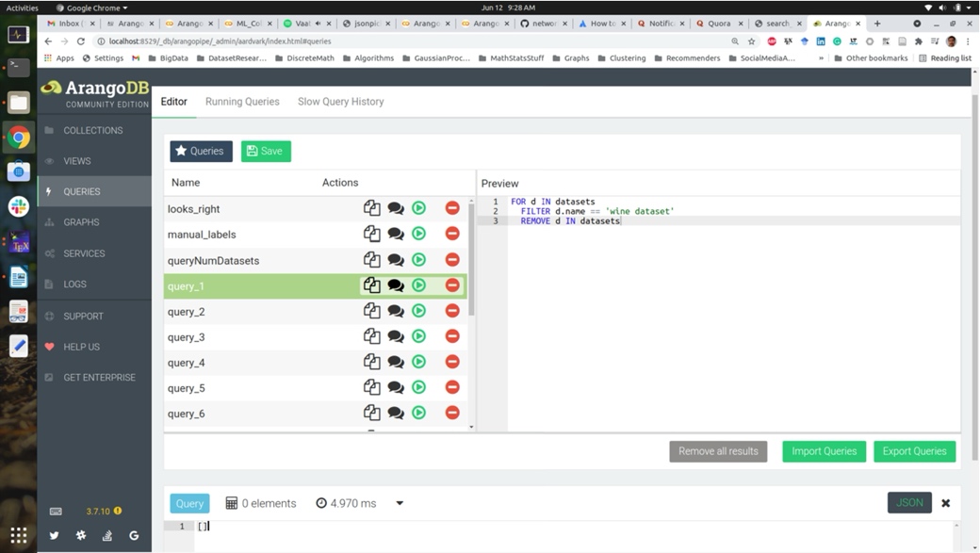Open ArangoDB Twitter link in sidebar
The width and height of the screenshot is (980, 553).
55,535
